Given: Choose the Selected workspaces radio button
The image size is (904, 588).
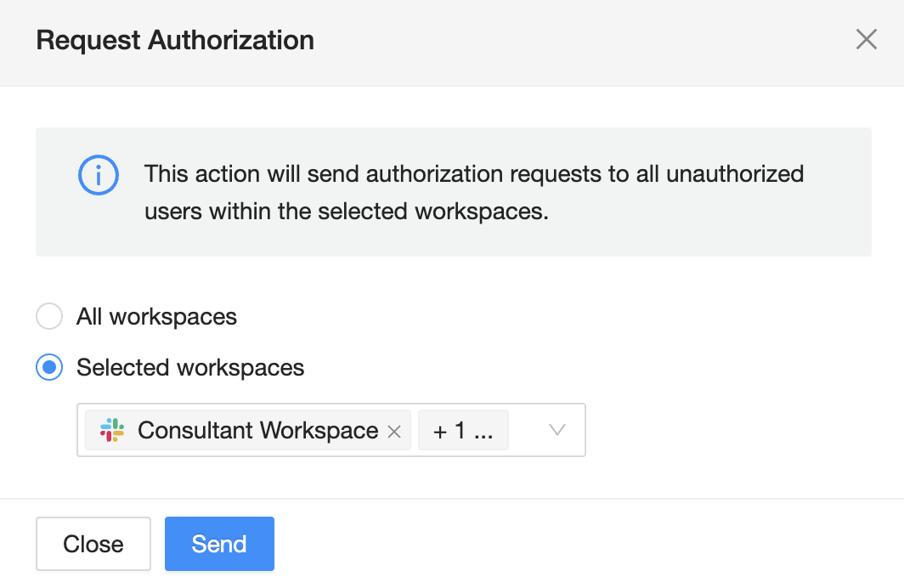Looking at the screenshot, I should coord(49,368).
